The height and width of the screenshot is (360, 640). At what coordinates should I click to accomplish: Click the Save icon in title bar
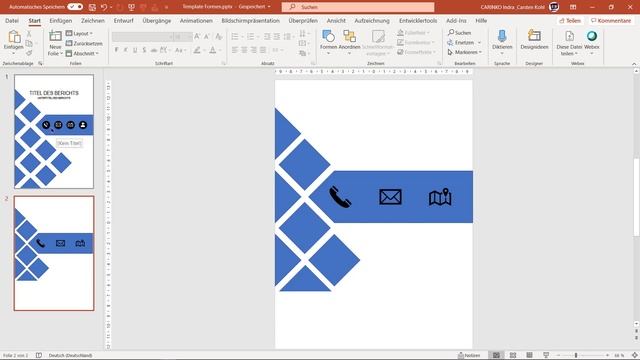[92, 7]
